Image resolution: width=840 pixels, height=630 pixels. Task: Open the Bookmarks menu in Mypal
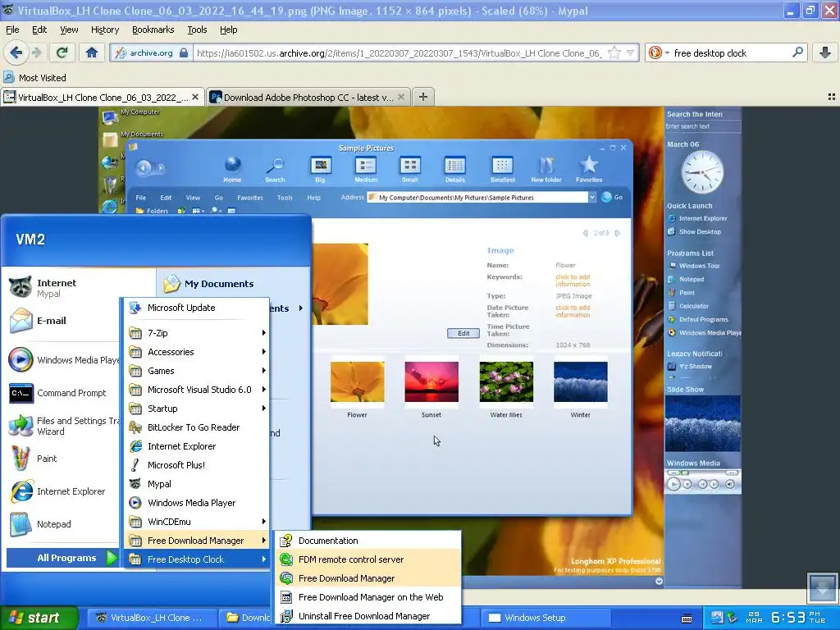coord(153,30)
